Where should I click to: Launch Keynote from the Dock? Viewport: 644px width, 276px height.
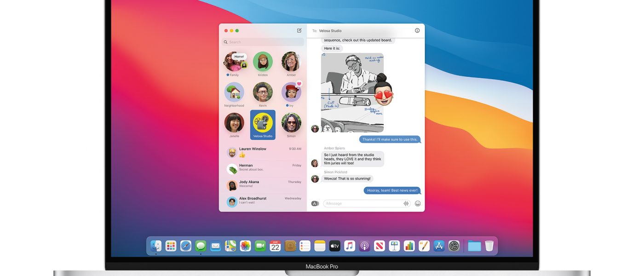pyautogui.click(x=394, y=246)
